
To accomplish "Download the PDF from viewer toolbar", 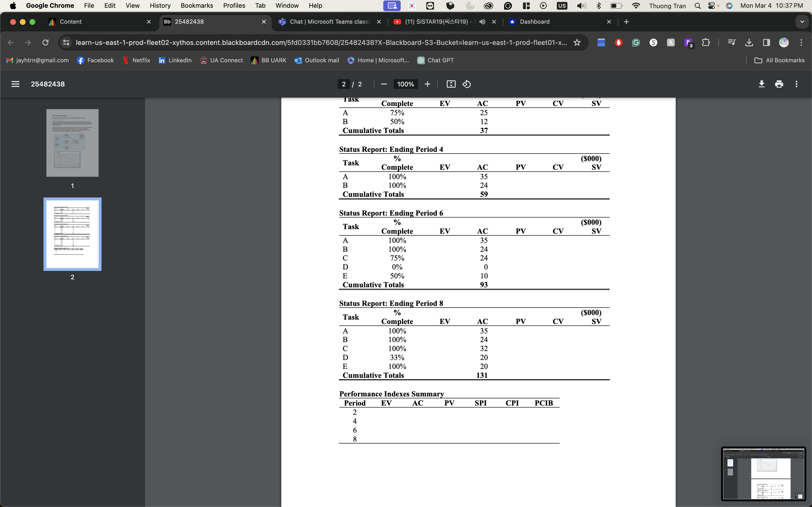I will (761, 84).
